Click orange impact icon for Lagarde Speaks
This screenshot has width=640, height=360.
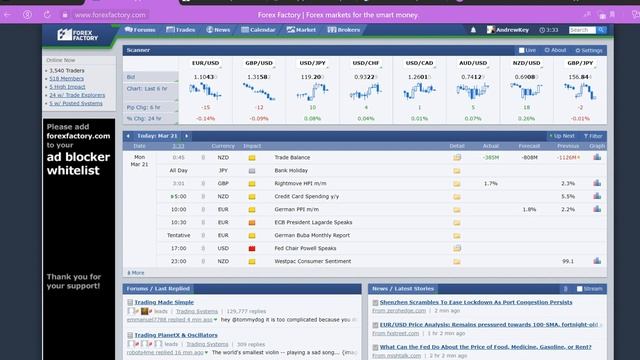pyautogui.click(x=252, y=222)
